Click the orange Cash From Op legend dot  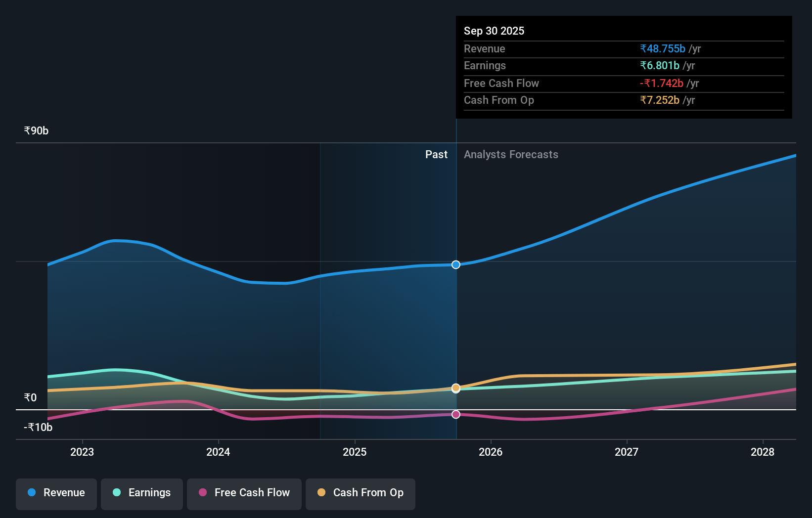click(322, 493)
